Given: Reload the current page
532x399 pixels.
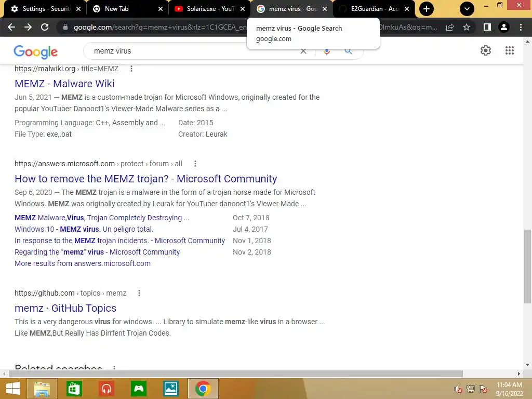Looking at the screenshot, I should click(x=45, y=27).
